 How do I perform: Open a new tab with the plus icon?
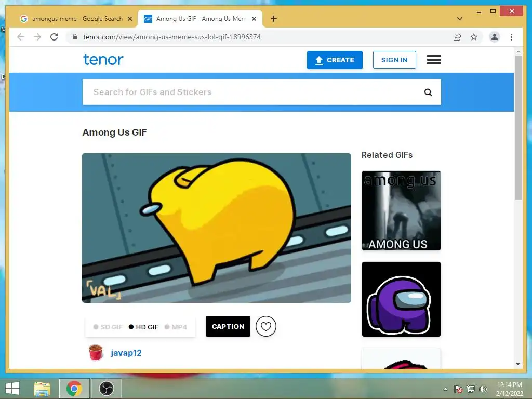(x=274, y=19)
